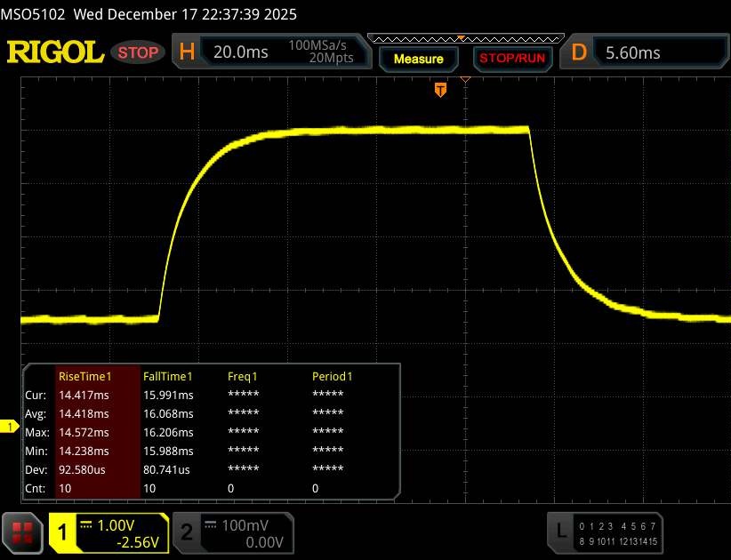
Task: Open the 5.60ms delay setting
Action: pyautogui.click(x=632, y=52)
